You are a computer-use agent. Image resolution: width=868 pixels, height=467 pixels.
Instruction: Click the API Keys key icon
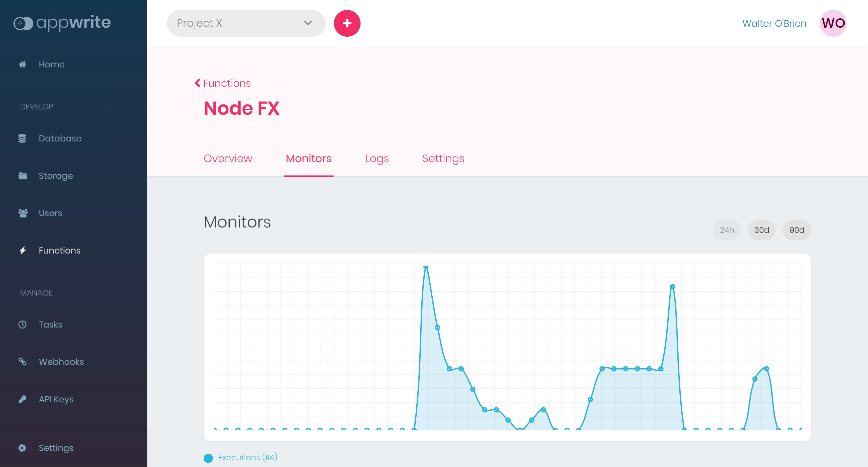(x=22, y=399)
